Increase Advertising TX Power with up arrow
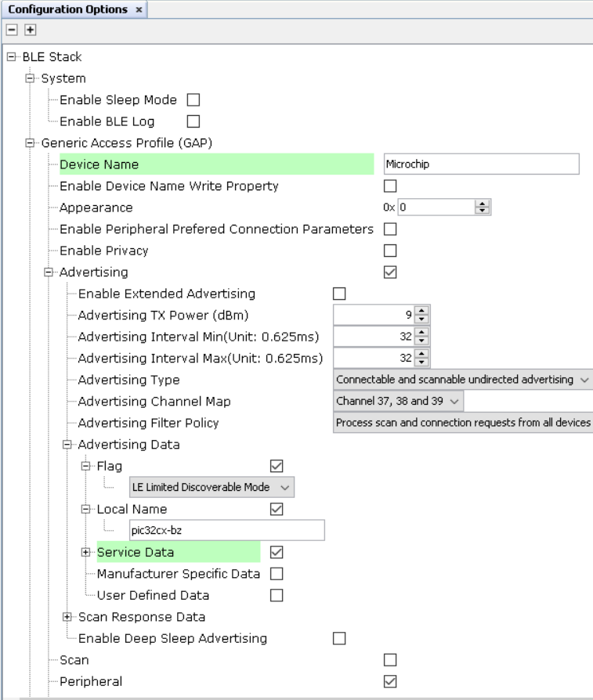Screen dimensions: 593x700 [x=421, y=311]
